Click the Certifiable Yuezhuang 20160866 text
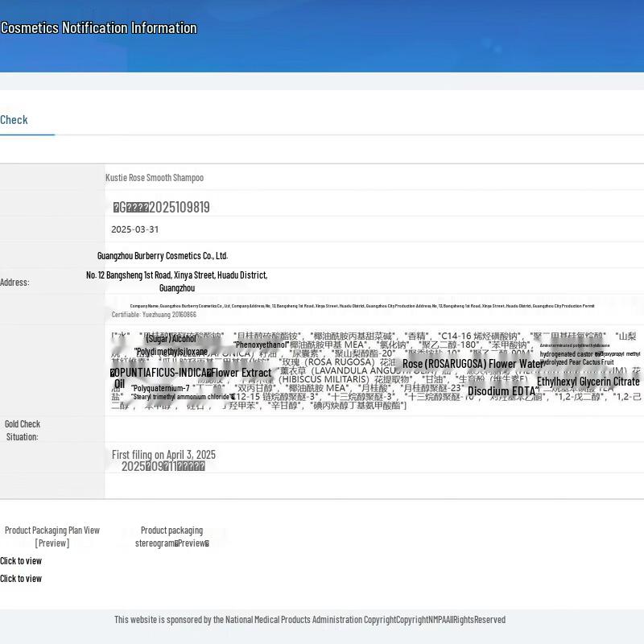644x644 pixels. [x=154, y=315]
